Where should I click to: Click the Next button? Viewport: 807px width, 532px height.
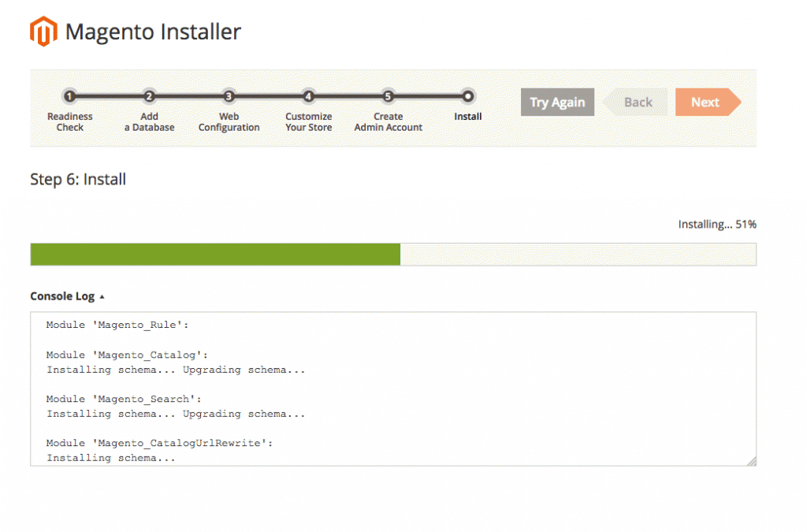pyautogui.click(x=708, y=102)
